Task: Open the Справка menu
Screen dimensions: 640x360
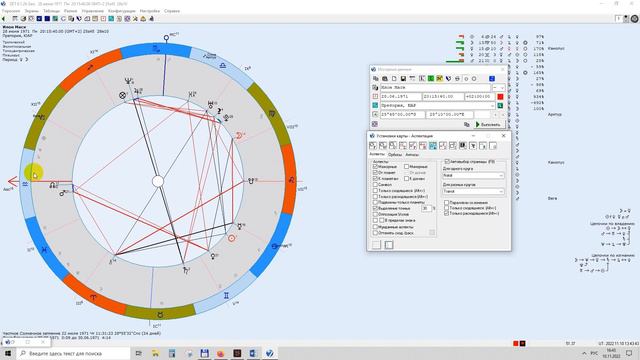Action: click(172, 11)
